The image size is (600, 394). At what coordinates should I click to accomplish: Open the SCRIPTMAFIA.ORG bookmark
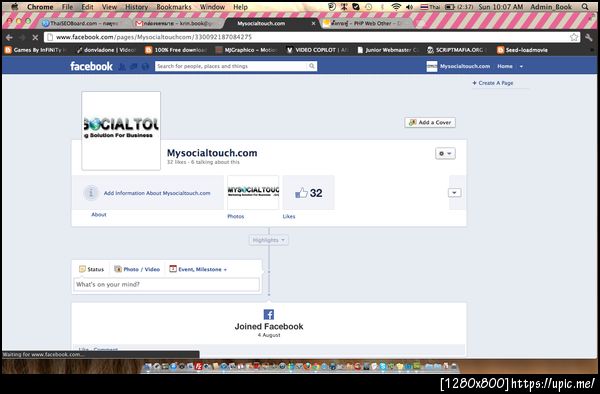pyautogui.click(x=457, y=50)
